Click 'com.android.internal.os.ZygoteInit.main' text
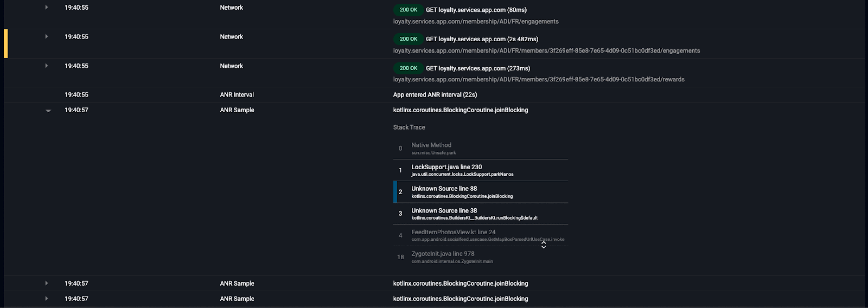 pos(452,261)
